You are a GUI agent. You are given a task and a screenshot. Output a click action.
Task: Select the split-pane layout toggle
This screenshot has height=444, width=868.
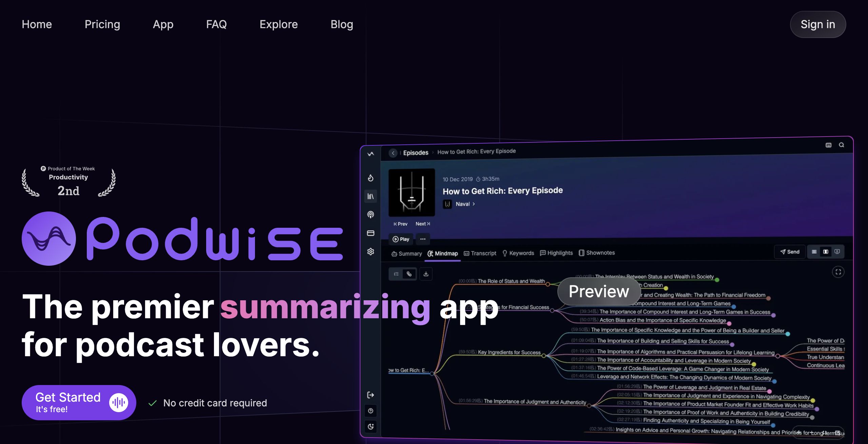826,251
